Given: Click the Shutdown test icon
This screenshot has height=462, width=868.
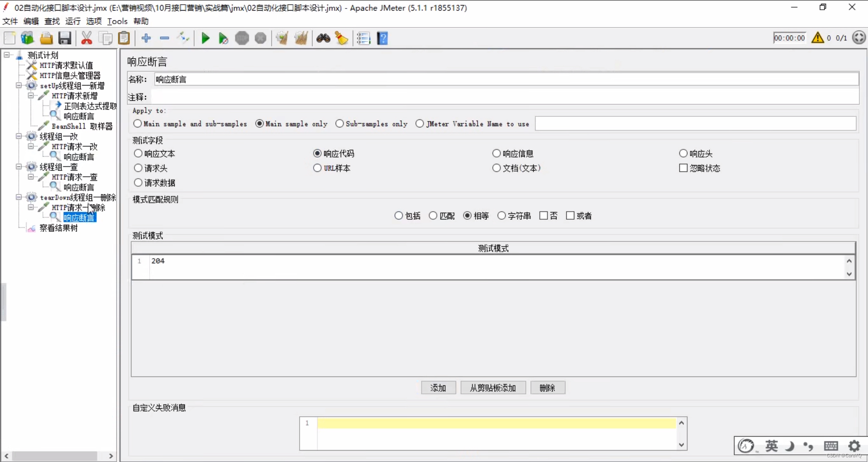Looking at the screenshot, I should 261,38.
